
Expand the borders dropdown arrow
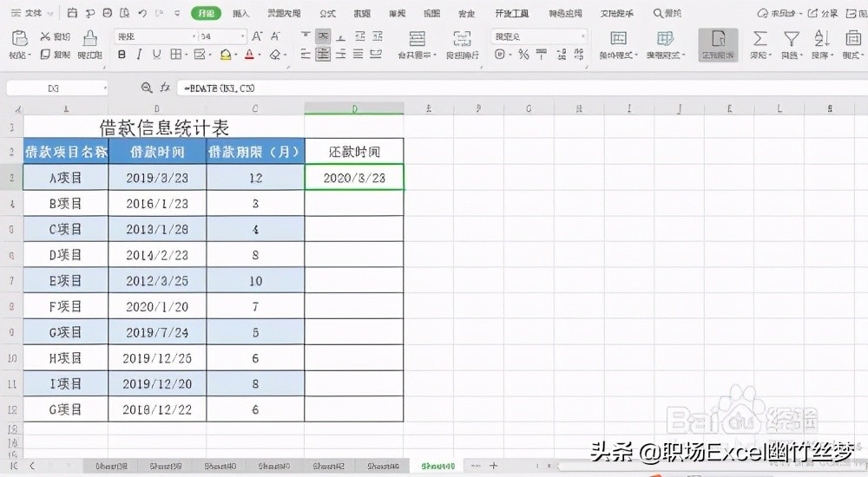pyautogui.click(x=186, y=55)
